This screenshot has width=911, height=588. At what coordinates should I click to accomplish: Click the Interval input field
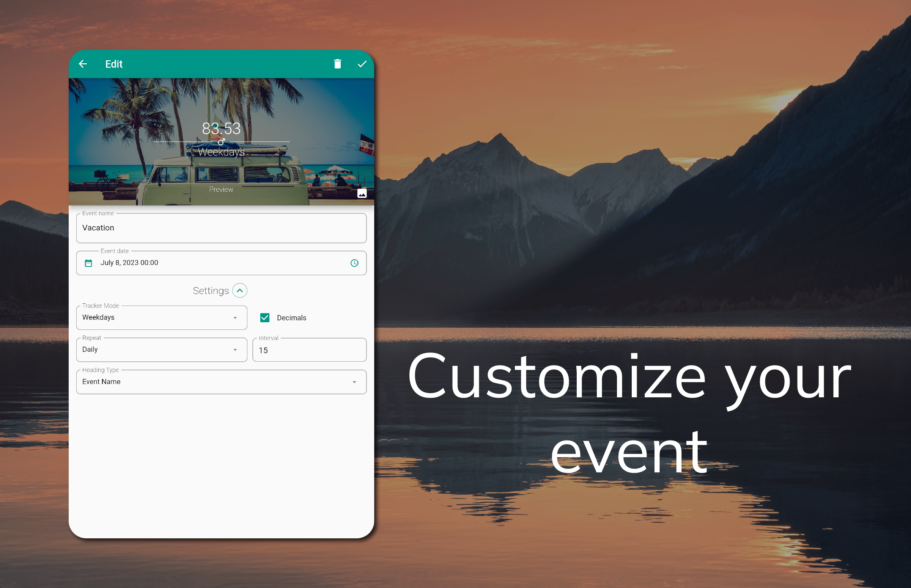point(310,350)
